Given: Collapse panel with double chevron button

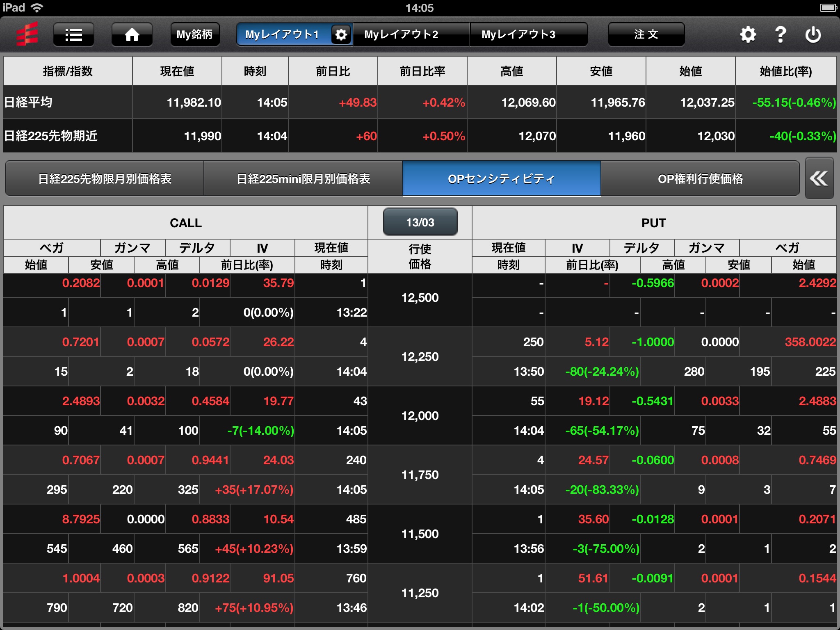Looking at the screenshot, I should pyautogui.click(x=819, y=178).
